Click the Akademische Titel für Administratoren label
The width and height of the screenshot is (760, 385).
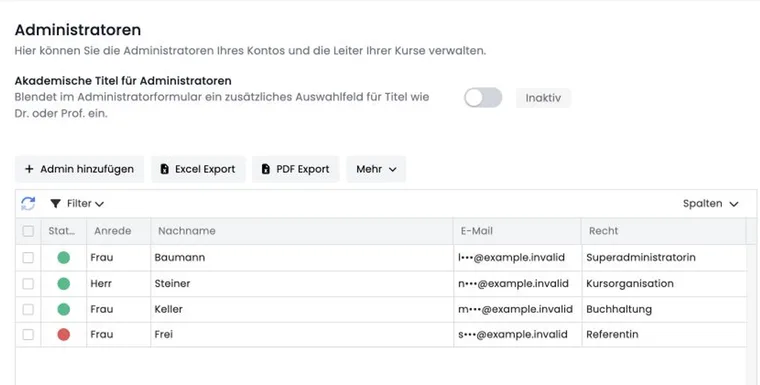click(123, 81)
